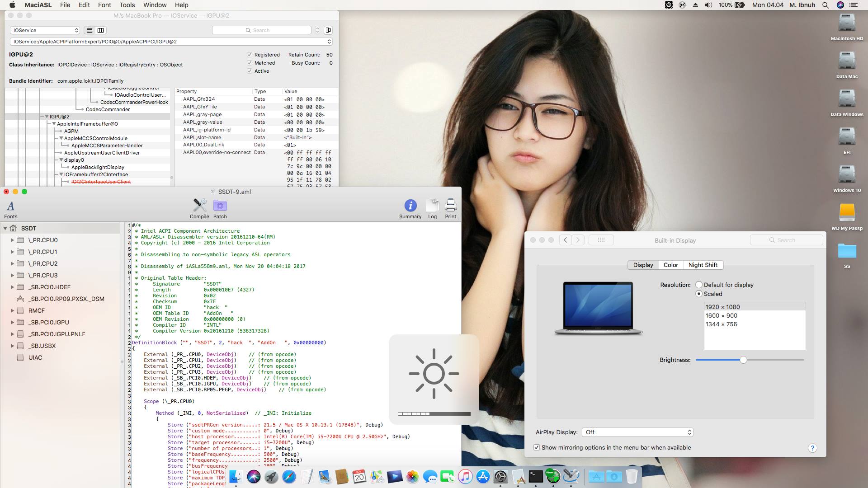Open the Tools menu
The height and width of the screenshot is (488, 868).
[127, 5]
